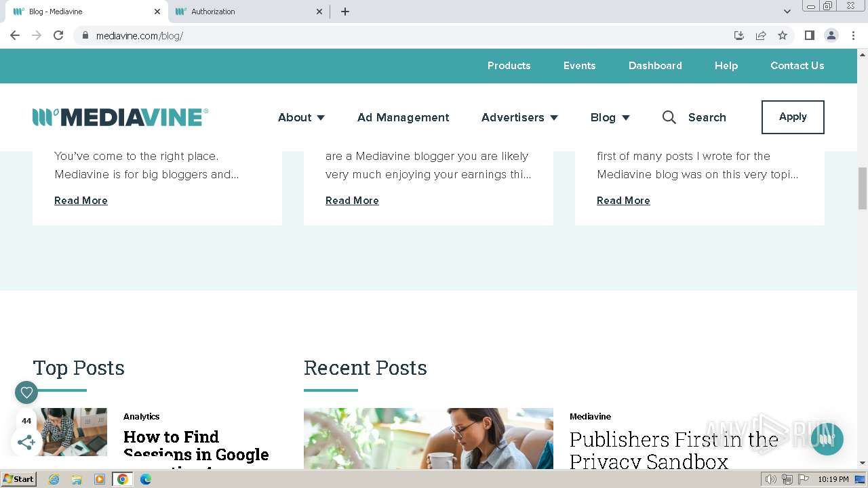
Task: Open the Help link
Action: coord(726,66)
